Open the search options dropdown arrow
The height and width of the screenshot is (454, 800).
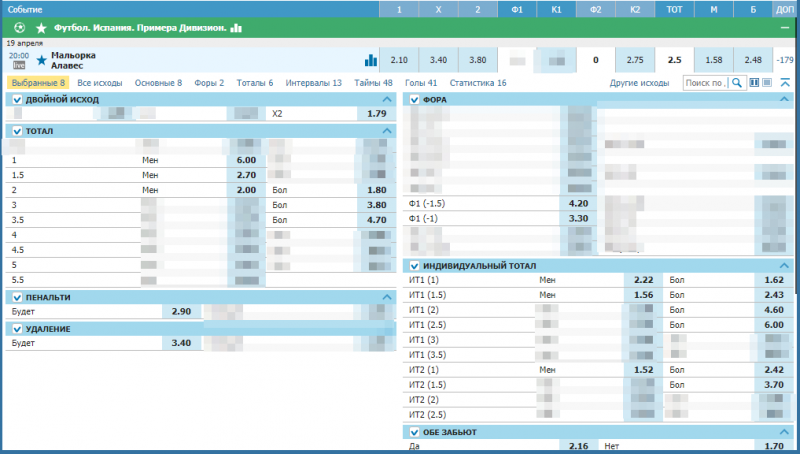(x=757, y=83)
